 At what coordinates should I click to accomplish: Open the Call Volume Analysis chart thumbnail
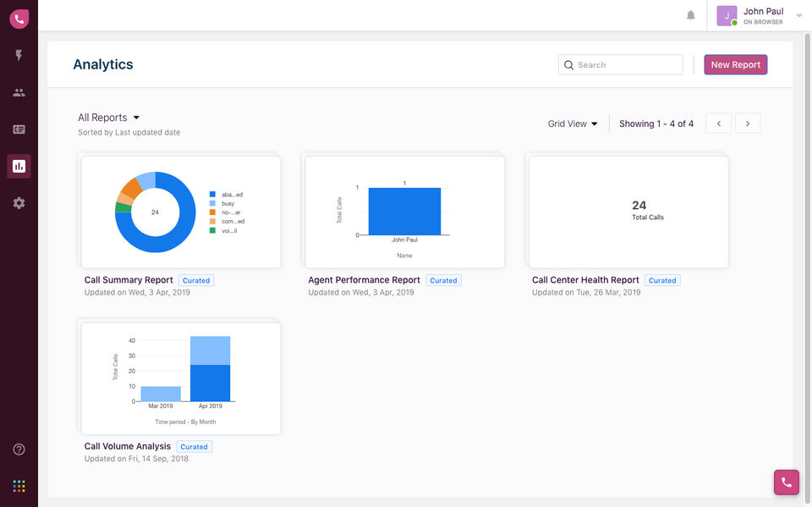click(180, 377)
